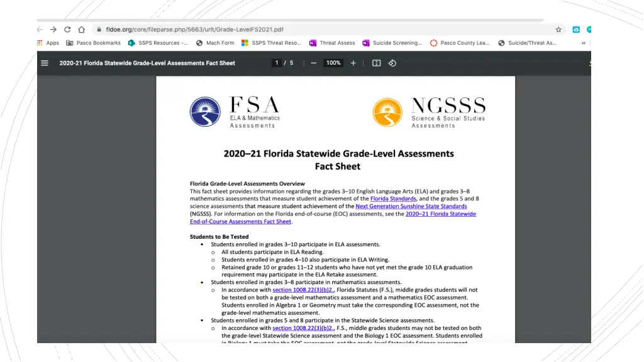
Task: Bookmark this page with the star icon
Action: click(x=558, y=30)
